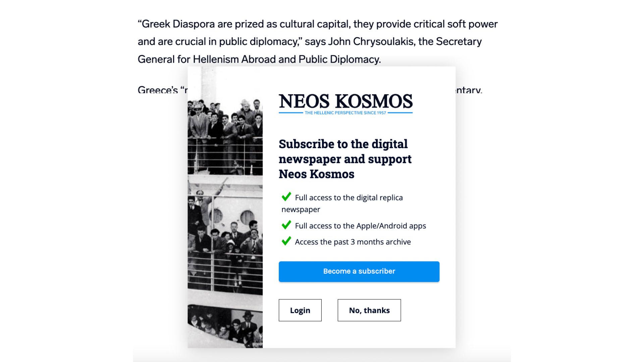Click 'The Hellenic Perspective since 1957' tagline
The height and width of the screenshot is (362, 644).
[x=345, y=113]
